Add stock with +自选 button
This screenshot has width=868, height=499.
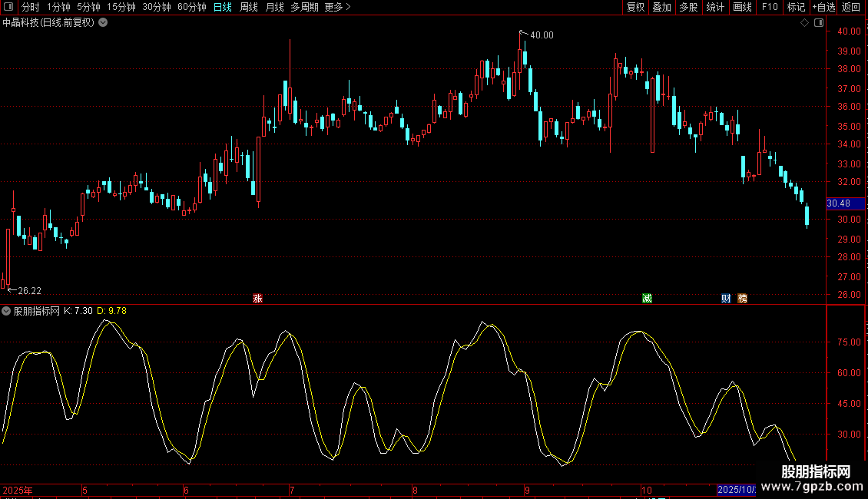tap(823, 7)
